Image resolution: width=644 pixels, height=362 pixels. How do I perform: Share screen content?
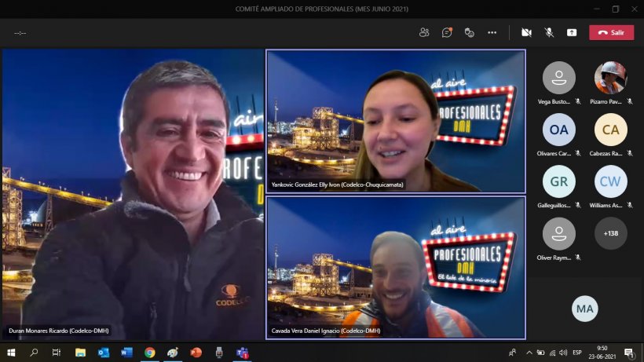point(572,32)
